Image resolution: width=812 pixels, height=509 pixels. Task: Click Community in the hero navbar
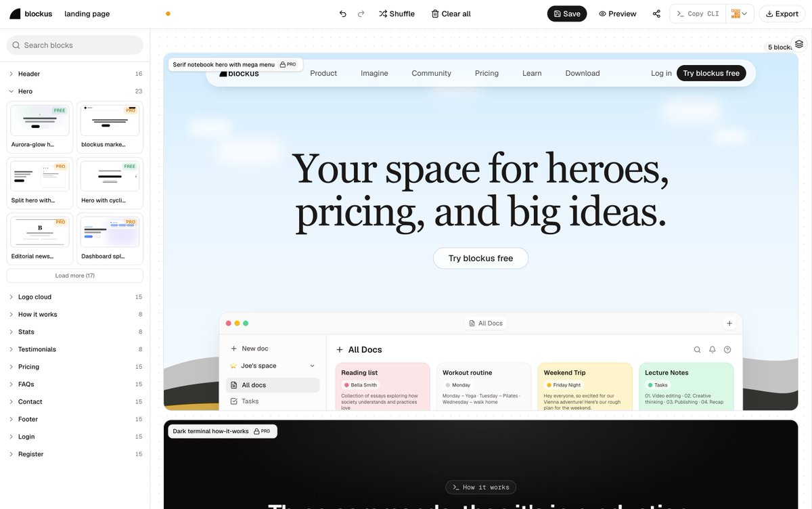[431, 73]
